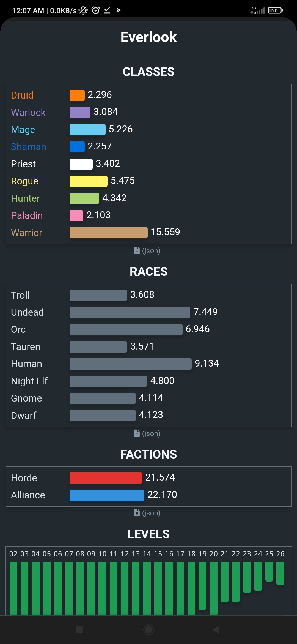
Task: Select the level 26 green bar
Action: coord(280,573)
